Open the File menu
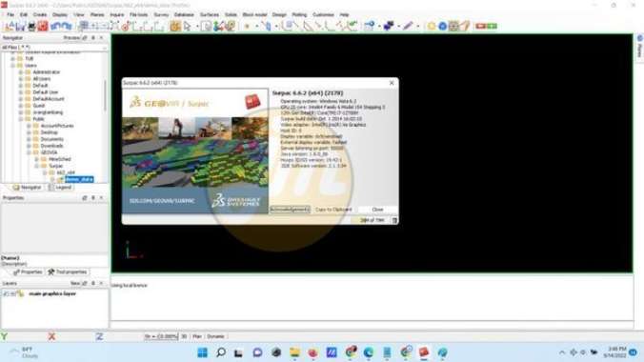Viewport: 644px width, 362px height. 10,15
